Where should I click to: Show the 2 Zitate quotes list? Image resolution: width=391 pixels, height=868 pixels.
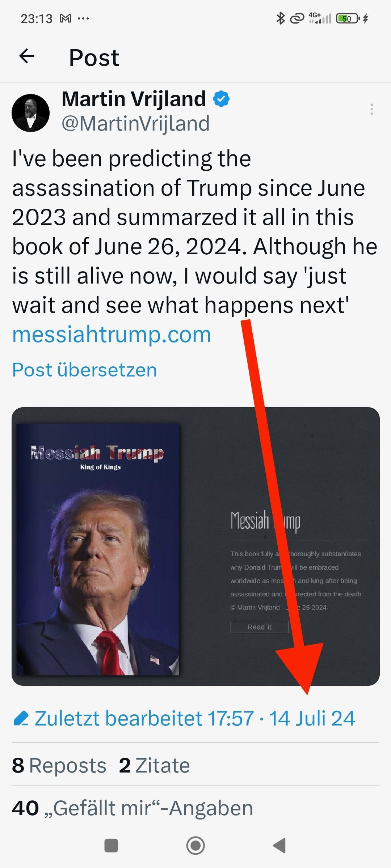(154, 766)
